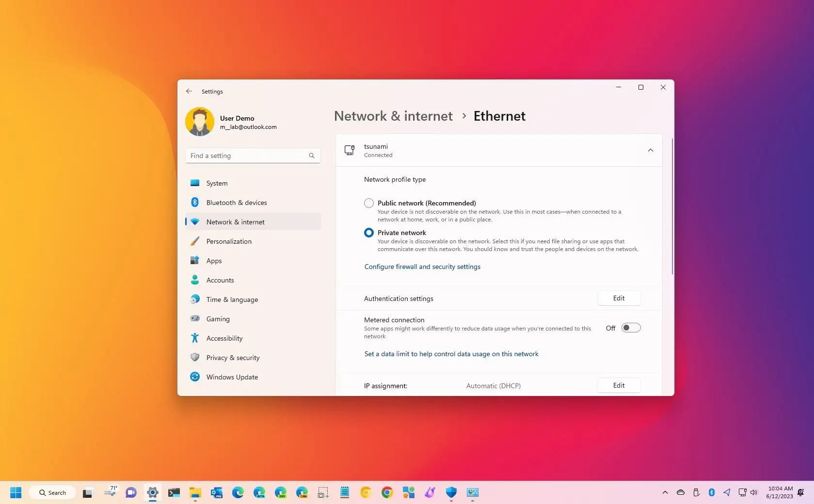The width and height of the screenshot is (814, 504).
Task: Select Accessibility in the sidebar
Action: 224,338
